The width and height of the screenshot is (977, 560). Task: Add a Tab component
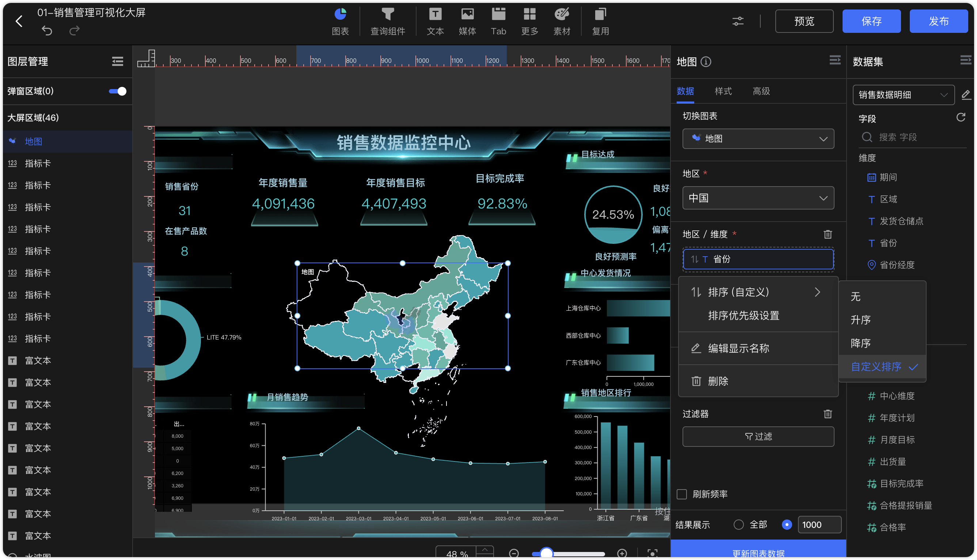(498, 22)
